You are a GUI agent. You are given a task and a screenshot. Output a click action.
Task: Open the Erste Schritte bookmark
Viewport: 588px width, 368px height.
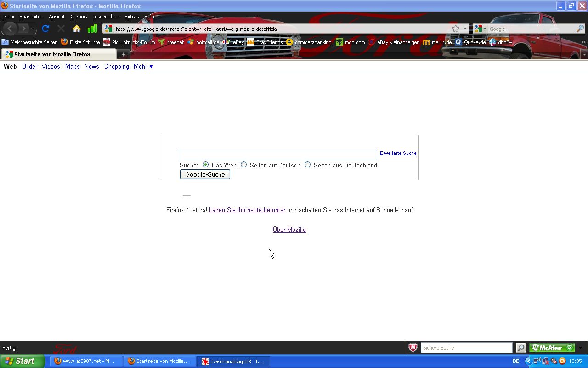click(x=80, y=42)
